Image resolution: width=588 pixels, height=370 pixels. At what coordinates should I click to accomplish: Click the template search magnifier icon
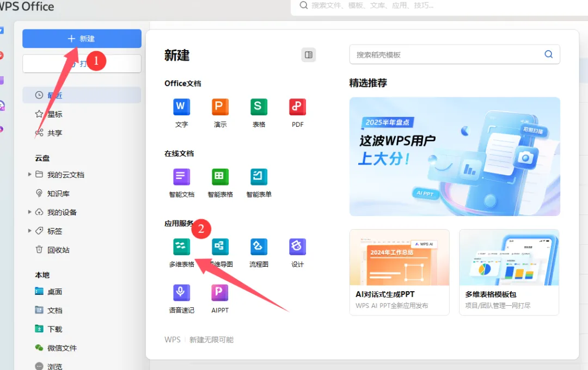549,54
